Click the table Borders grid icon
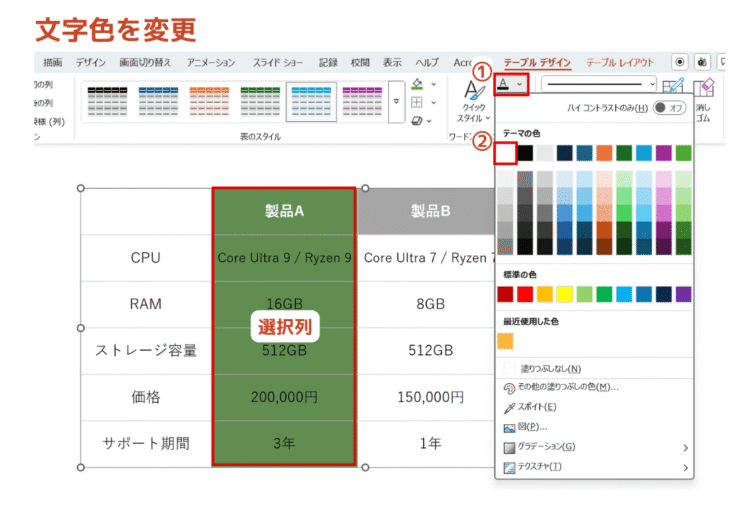 [x=417, y=102]
